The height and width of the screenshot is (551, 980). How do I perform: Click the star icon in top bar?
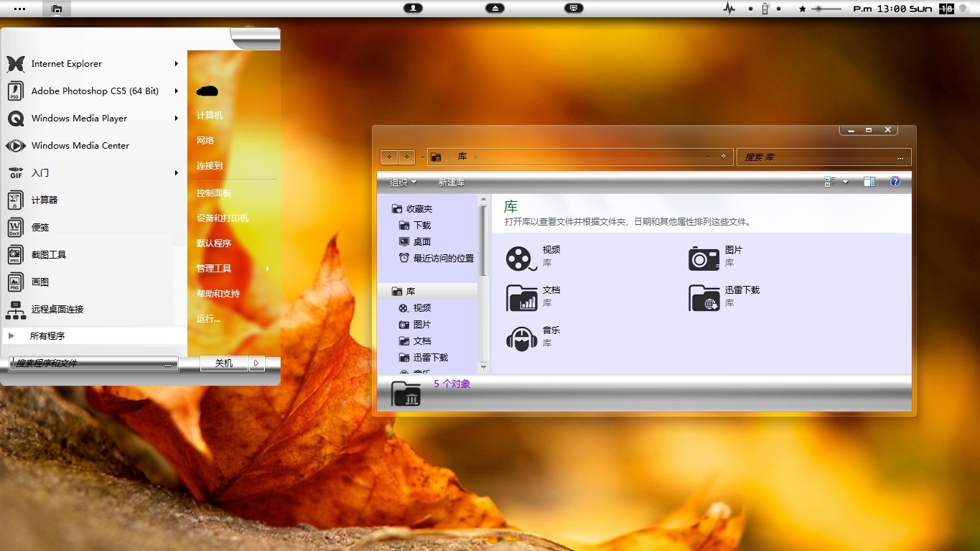click(802, 9)
